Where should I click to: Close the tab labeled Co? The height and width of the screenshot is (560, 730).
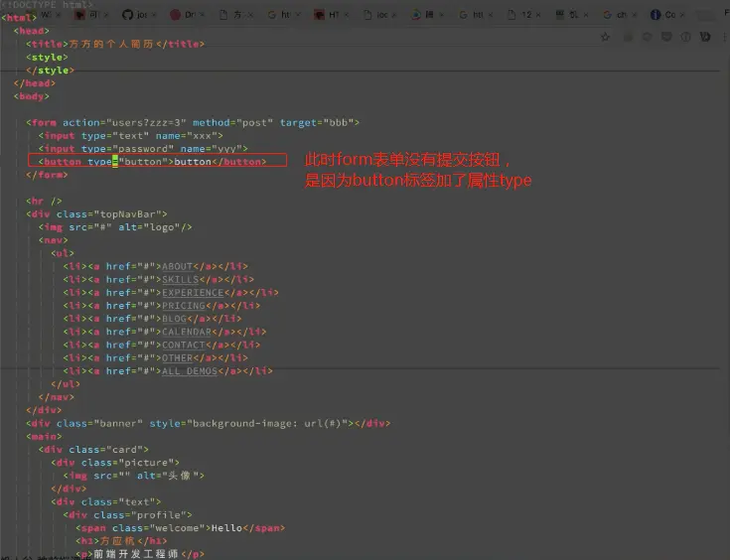[681, 15]
